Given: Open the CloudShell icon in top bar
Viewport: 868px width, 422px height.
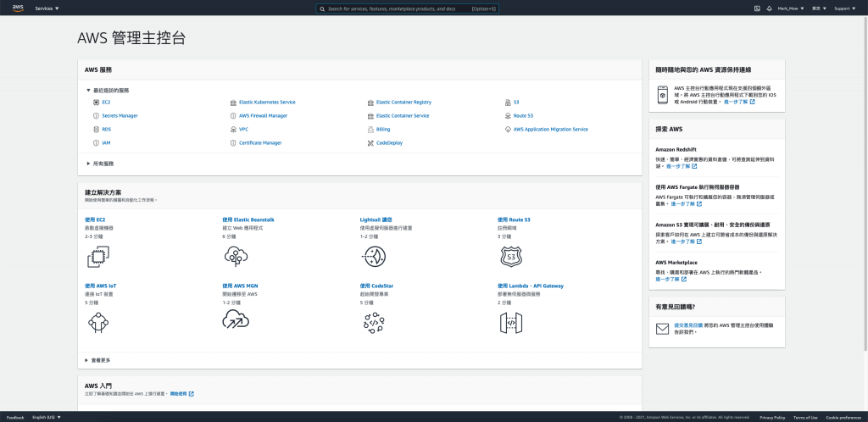Looking at the screenshot, I should coord(757,8).
